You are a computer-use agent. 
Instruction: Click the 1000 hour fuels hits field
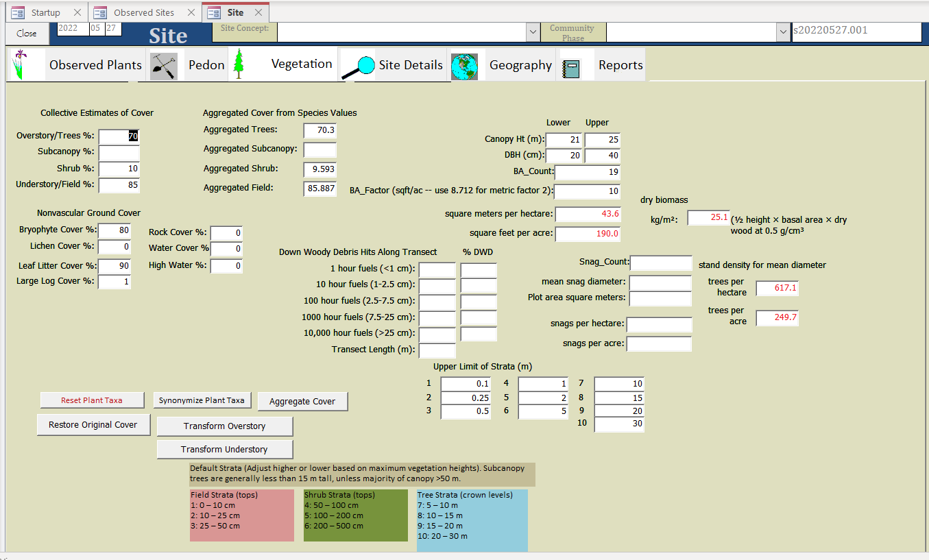click(x=437, y=319)
